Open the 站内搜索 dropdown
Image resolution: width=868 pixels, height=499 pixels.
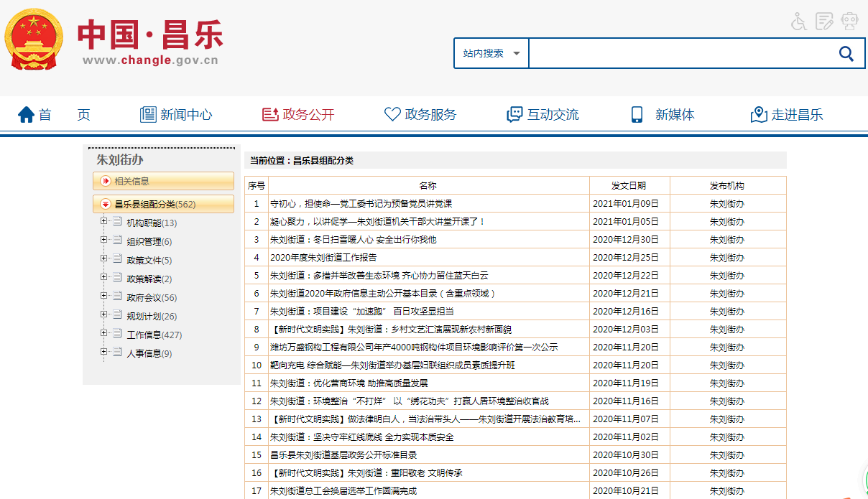[x=491, y=54]
